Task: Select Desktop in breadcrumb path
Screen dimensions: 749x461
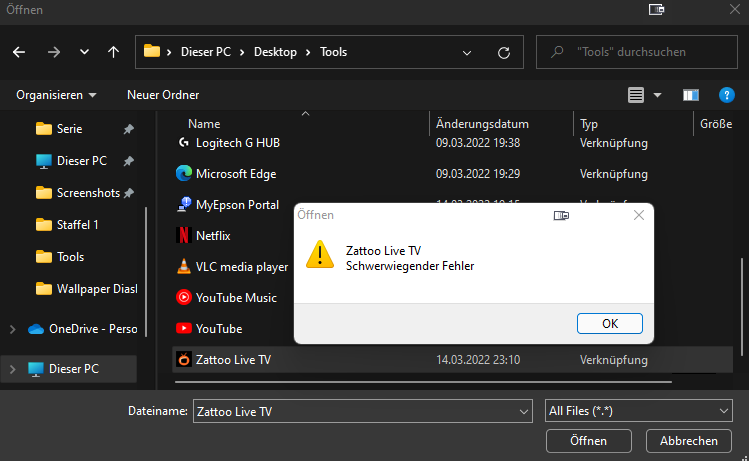Action: coord(275,52)
